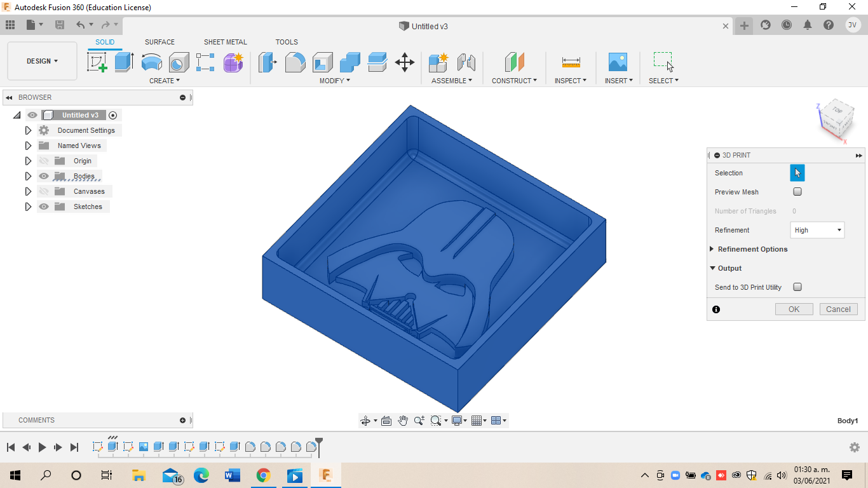Image resolution: width=868 pixels, height=488 pixels.
Task: Hide the Sketches folder
Action: point(44,207)
